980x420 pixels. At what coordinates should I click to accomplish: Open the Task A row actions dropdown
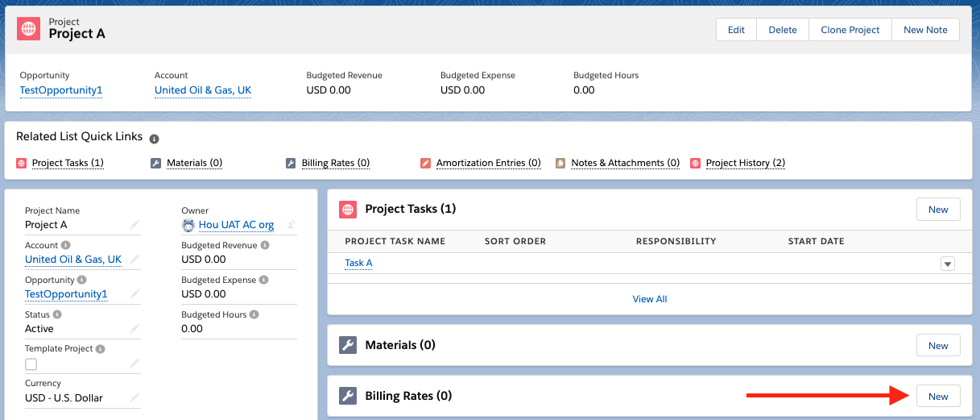pyautogui.click(x=948, y=264)
